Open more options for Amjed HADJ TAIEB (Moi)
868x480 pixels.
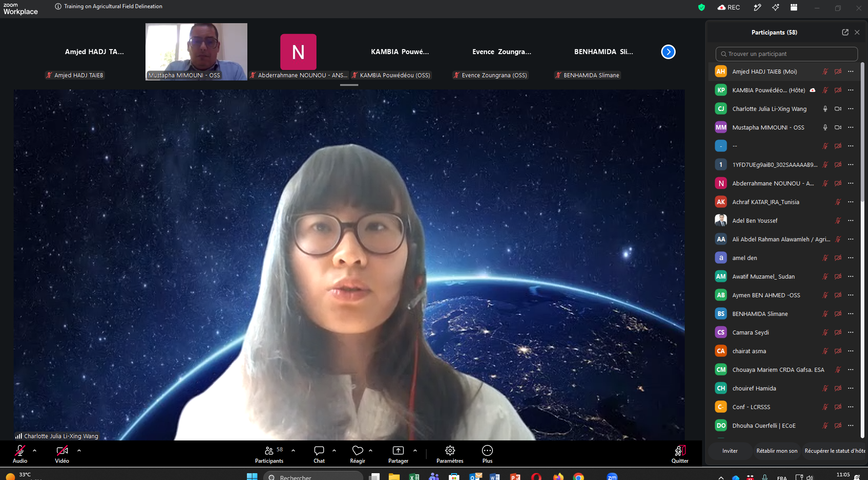[851, 71]
